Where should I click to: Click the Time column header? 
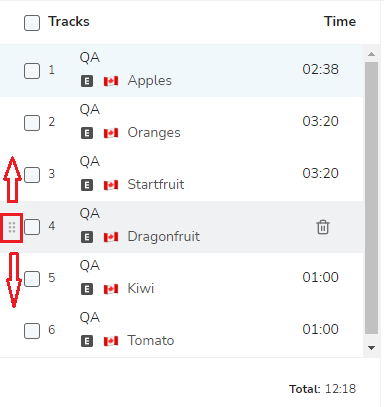[x=340, y=21]
